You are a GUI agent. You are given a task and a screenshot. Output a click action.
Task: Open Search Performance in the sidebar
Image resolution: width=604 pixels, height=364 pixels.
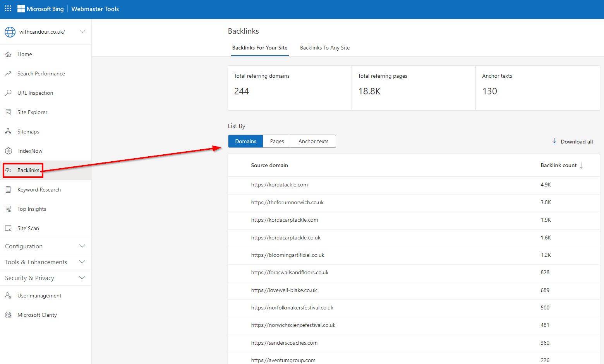pos(46,73)
